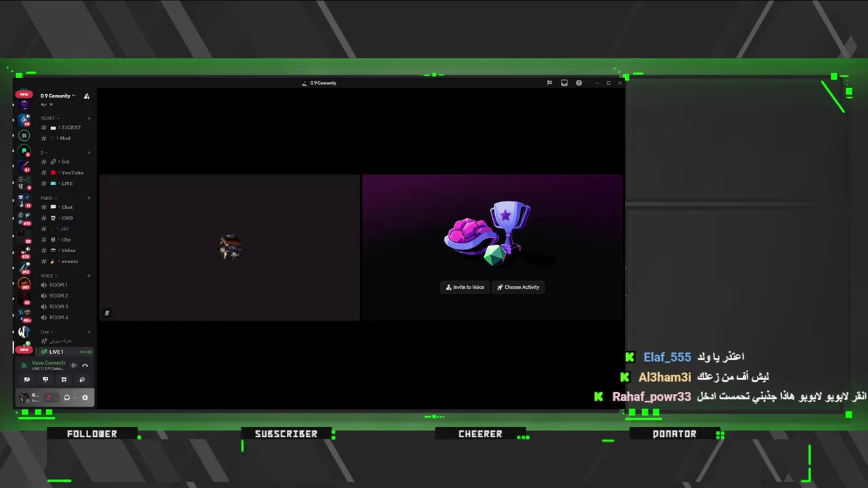The height and width of the screenshot is (488, 868).
Task: Open the soundboard icon
Action: 82,380
